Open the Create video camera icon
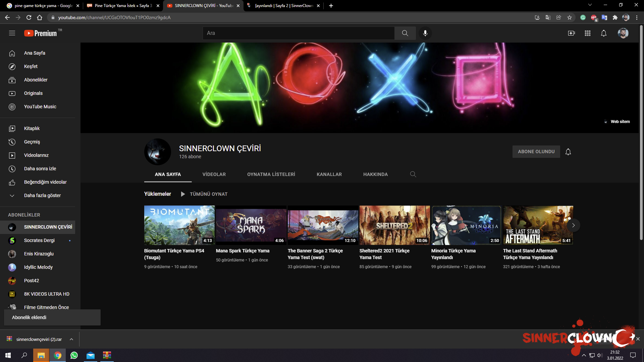 point(572,33)
